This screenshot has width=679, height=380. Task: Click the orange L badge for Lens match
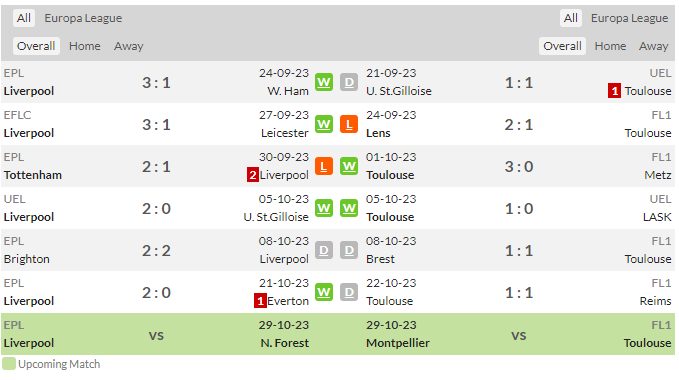[349, 124]
